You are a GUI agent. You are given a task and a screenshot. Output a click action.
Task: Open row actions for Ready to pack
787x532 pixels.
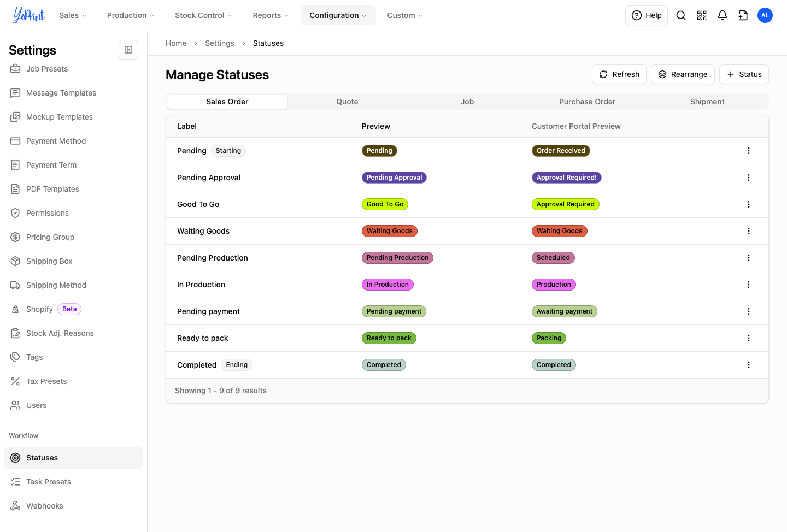pos(749,338)
